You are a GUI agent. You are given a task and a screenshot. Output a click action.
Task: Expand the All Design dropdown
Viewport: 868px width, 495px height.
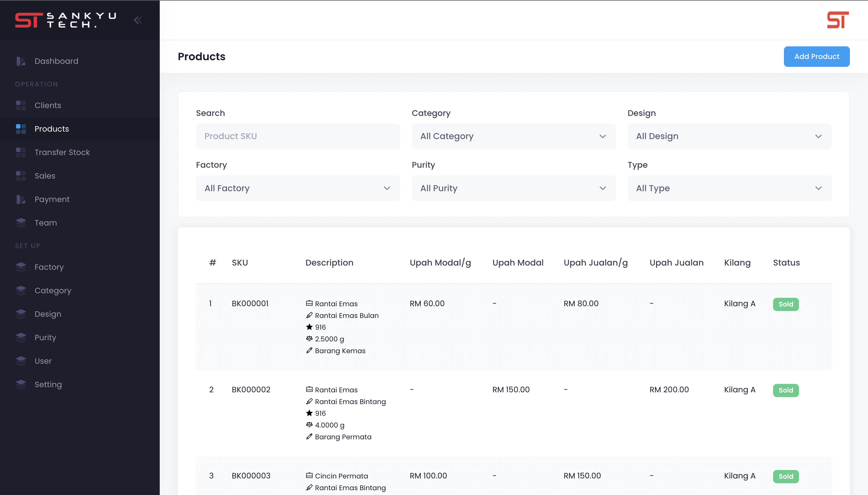[729, 136]
